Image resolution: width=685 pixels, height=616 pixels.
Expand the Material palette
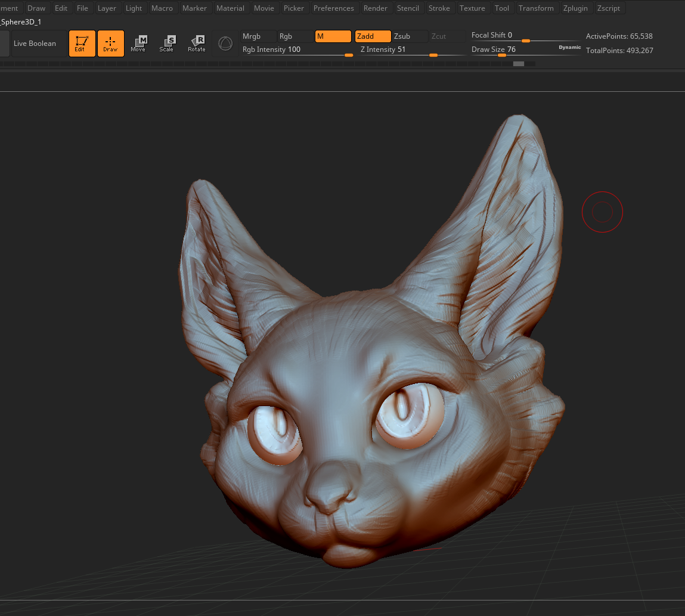point(230,8)
